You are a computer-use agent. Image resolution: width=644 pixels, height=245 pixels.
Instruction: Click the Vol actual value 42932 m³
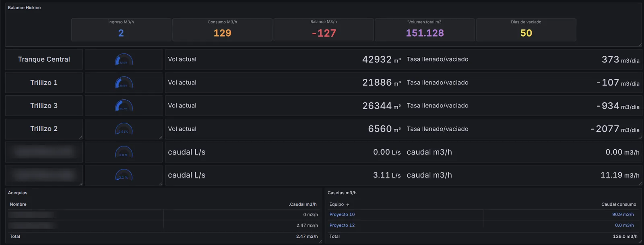coord(382,60)
